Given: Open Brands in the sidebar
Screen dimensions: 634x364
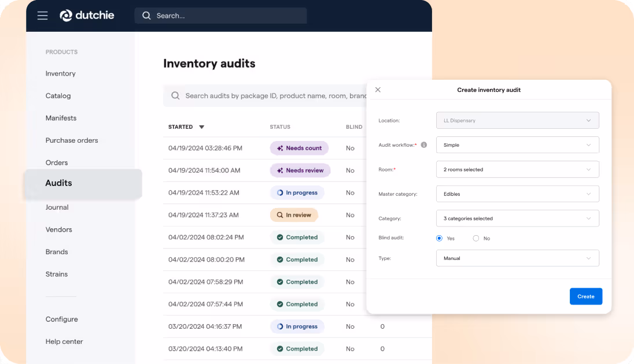Looking at the screenshot, I should [57, 252].
